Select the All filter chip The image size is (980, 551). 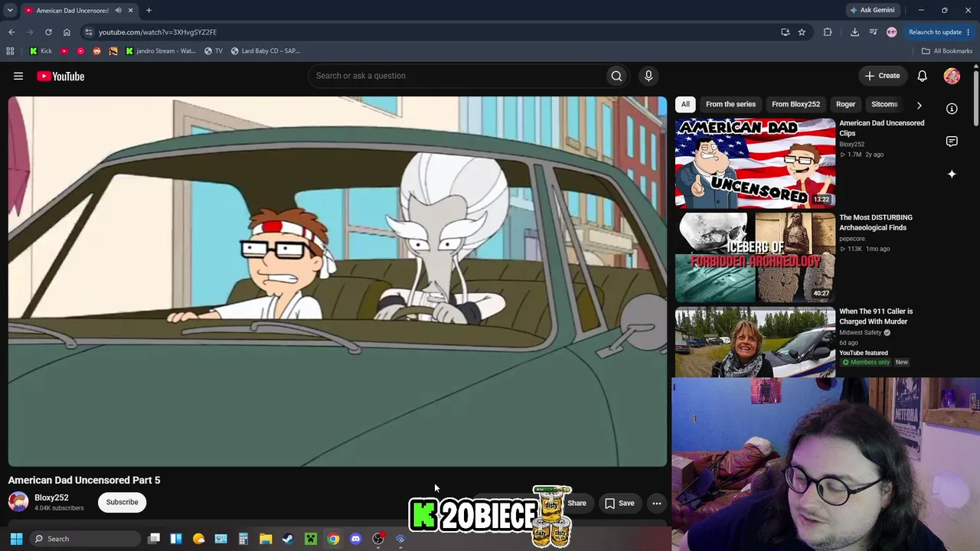coord(685,104)
